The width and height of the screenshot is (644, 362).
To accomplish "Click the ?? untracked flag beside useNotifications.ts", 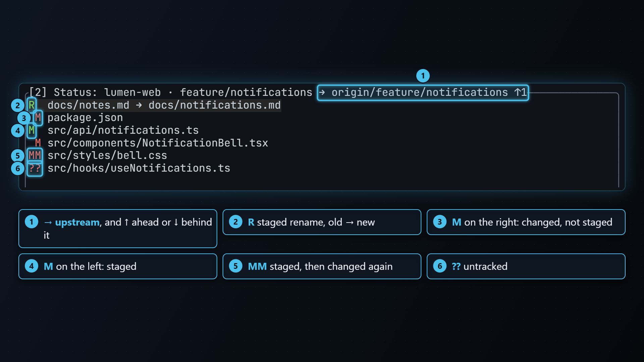I will pos(35,168).
